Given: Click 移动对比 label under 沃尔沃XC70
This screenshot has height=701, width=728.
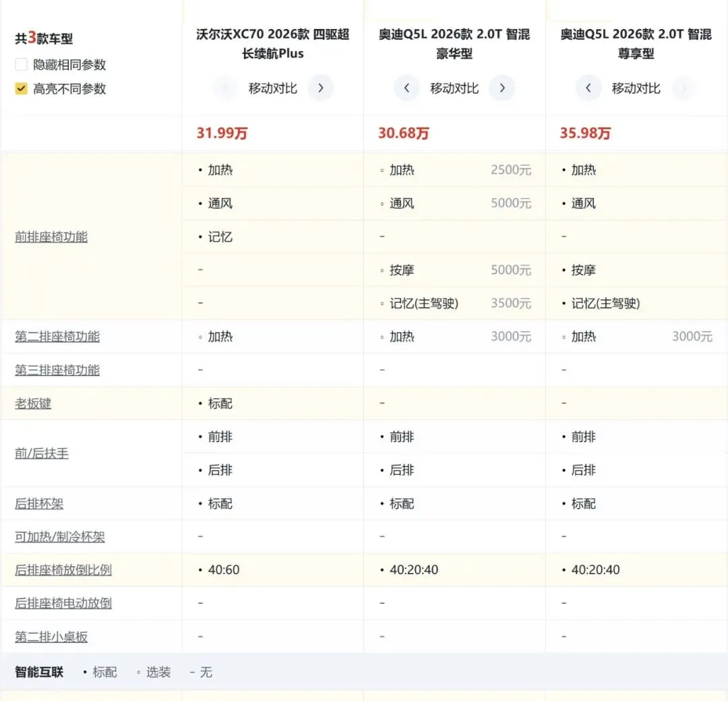Looking at the screenshot, I should 273,88.
